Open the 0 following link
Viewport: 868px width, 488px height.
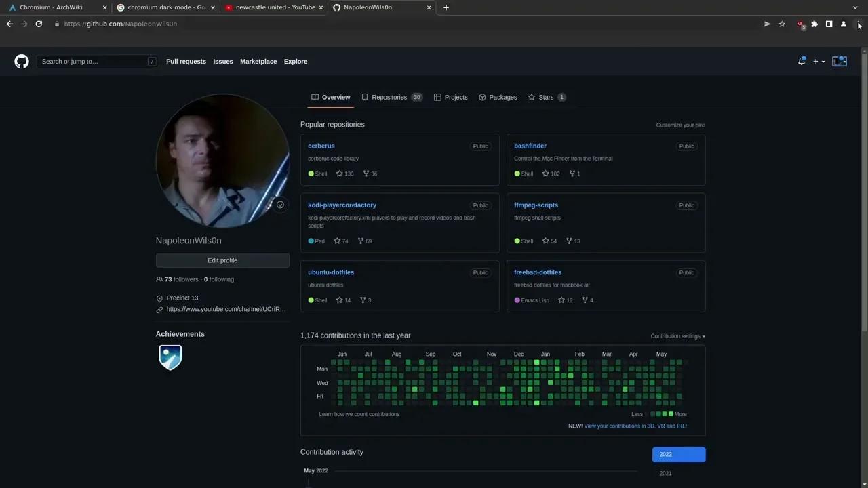tap(219, 279)
